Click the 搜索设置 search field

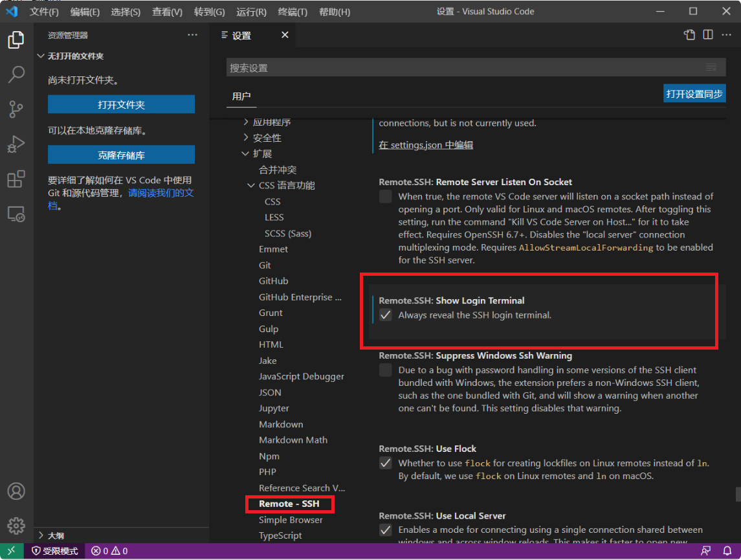click(476, 67)
